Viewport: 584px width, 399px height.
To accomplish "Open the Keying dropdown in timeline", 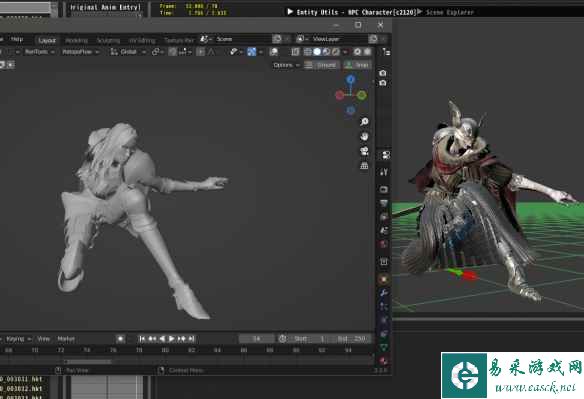I will (18, 339).
